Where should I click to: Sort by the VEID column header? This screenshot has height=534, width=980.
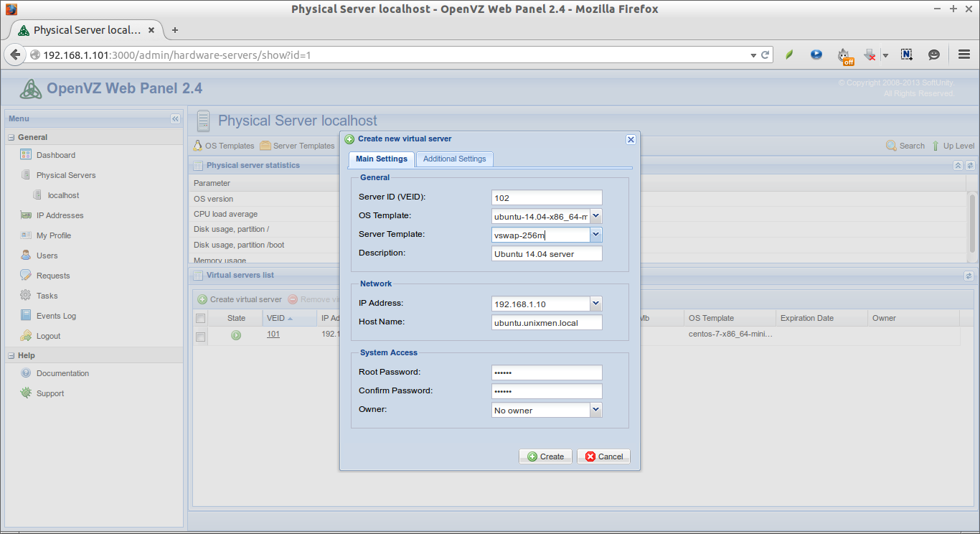click(289, 318)
